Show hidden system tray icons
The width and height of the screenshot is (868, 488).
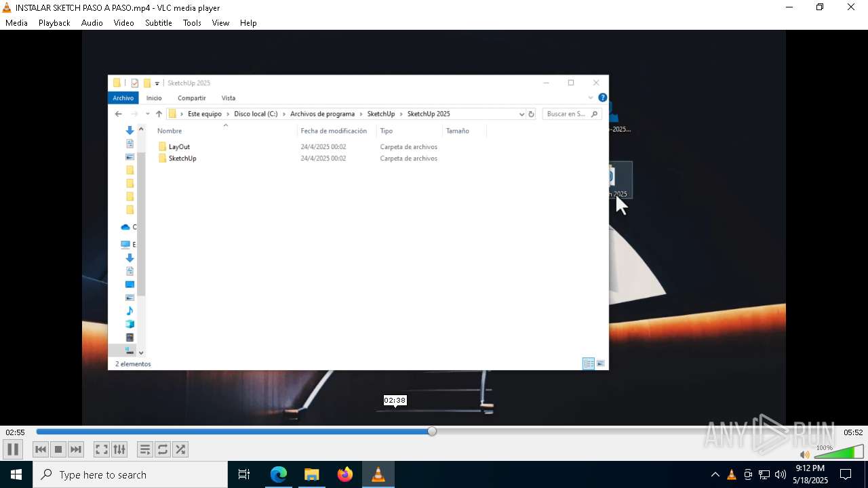click(715, 474)
